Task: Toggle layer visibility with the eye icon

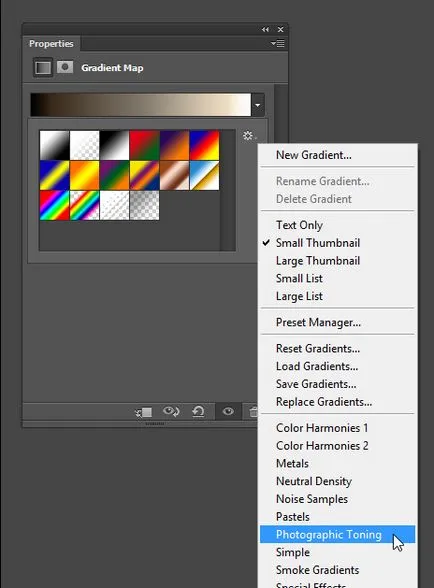Action: coord(228,411)
